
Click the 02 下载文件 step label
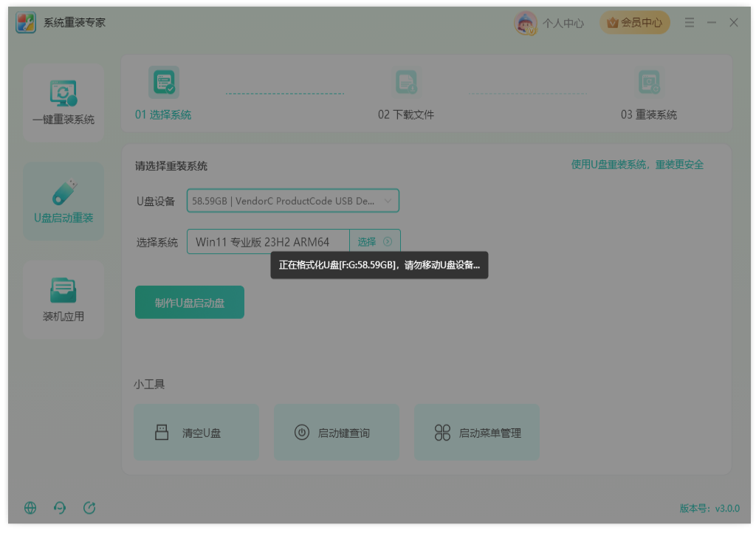406,114
